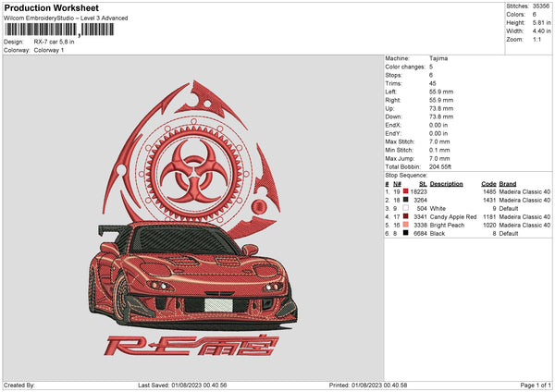Select the Production Worksheet title
Screen dimensions: 555x392
pyautogui.click(x=51, y=7)
